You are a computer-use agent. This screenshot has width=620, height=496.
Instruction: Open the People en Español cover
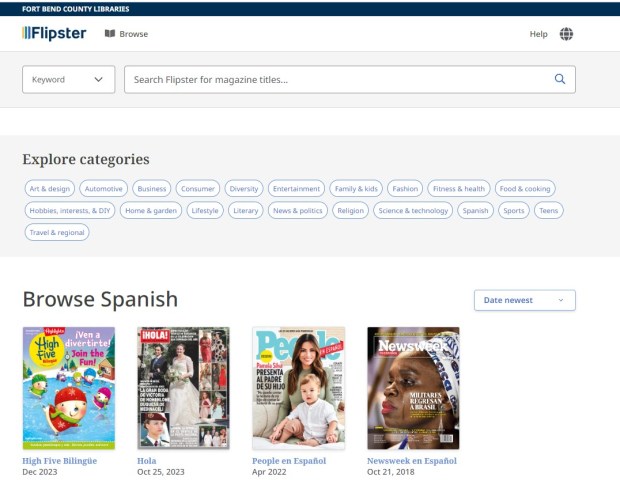(298, 388)
